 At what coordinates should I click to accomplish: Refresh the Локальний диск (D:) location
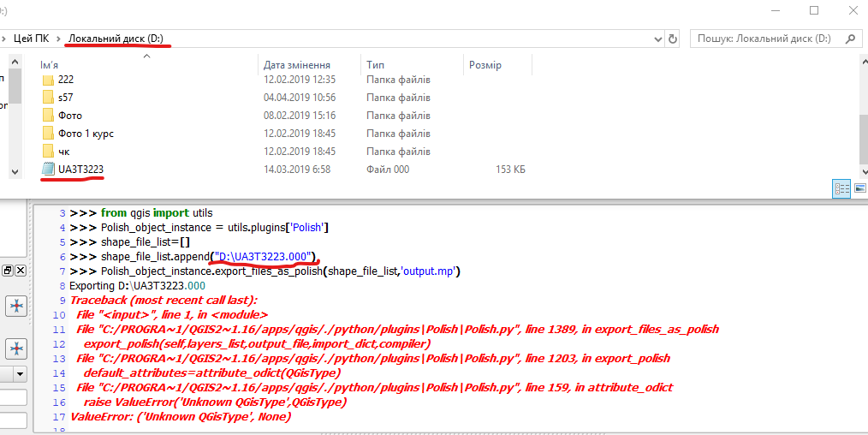[673, 39]
